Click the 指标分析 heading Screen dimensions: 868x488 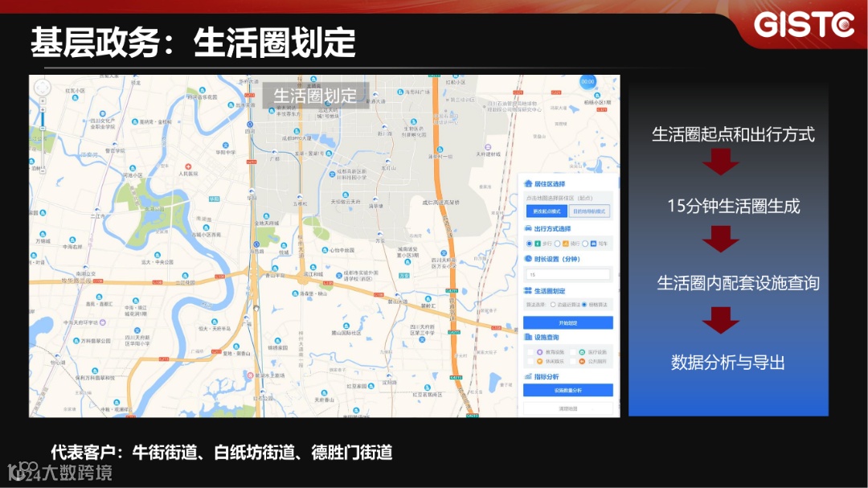[x=547, y=376]
